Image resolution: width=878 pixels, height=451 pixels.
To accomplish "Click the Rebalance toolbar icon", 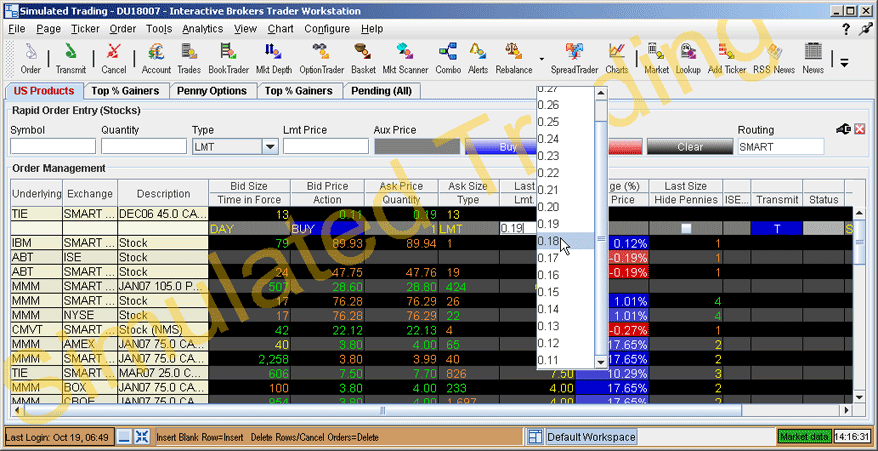I will click(513, 58).
